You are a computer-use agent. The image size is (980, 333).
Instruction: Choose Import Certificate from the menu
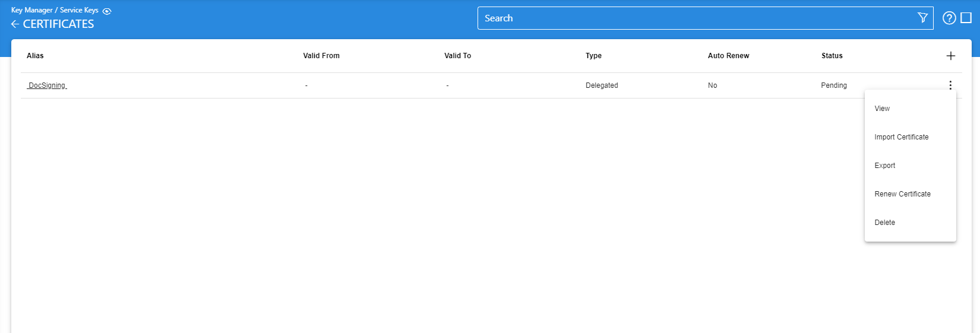(901, 137)
